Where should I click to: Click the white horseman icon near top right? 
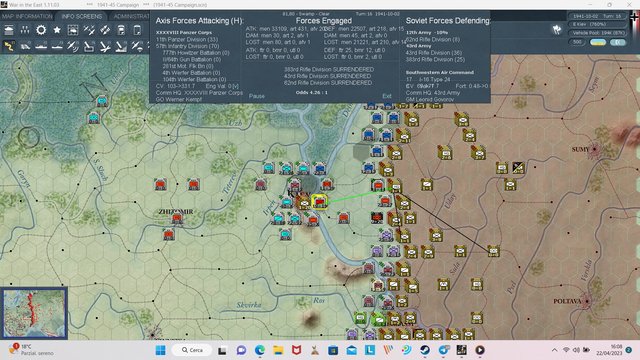(x=557, y=29)
